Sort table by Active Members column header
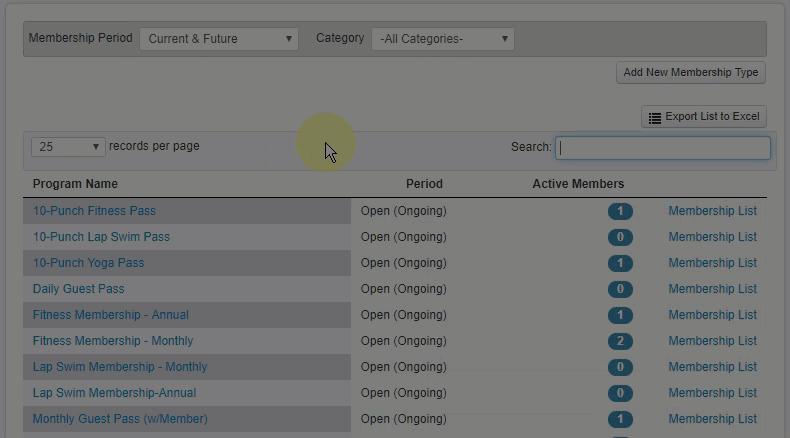This screenshot has height=438, width=790. click(577, 184)
